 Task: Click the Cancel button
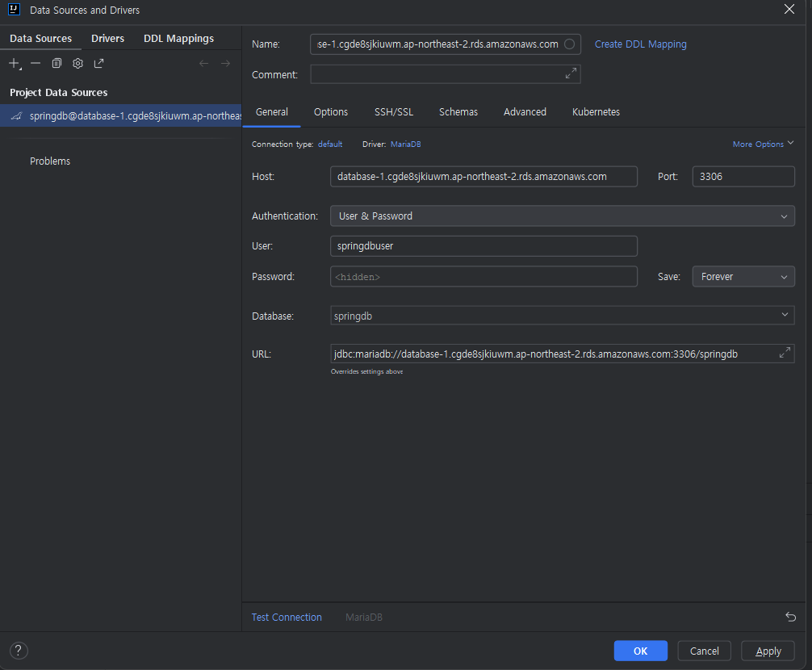point(705,651)
